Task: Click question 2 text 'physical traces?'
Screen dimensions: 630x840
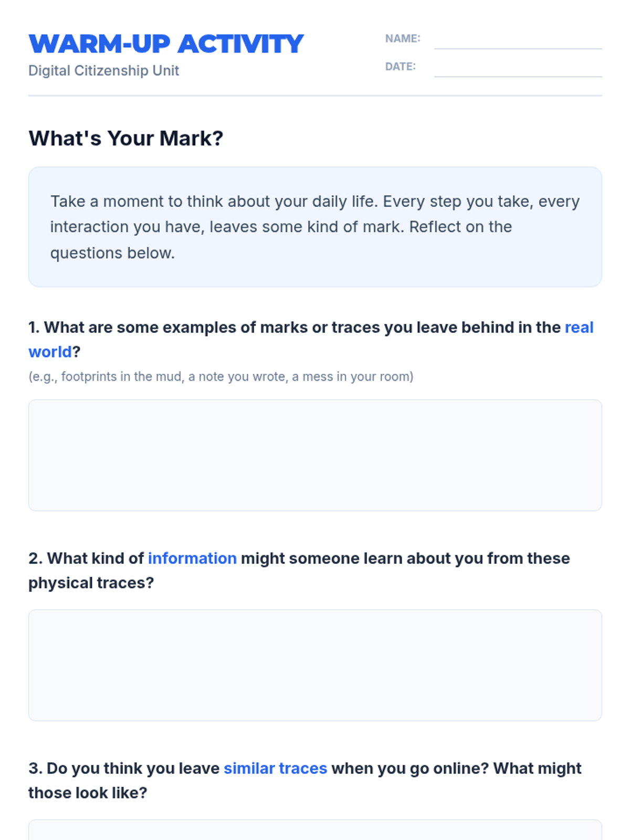Action: point(91,583)
